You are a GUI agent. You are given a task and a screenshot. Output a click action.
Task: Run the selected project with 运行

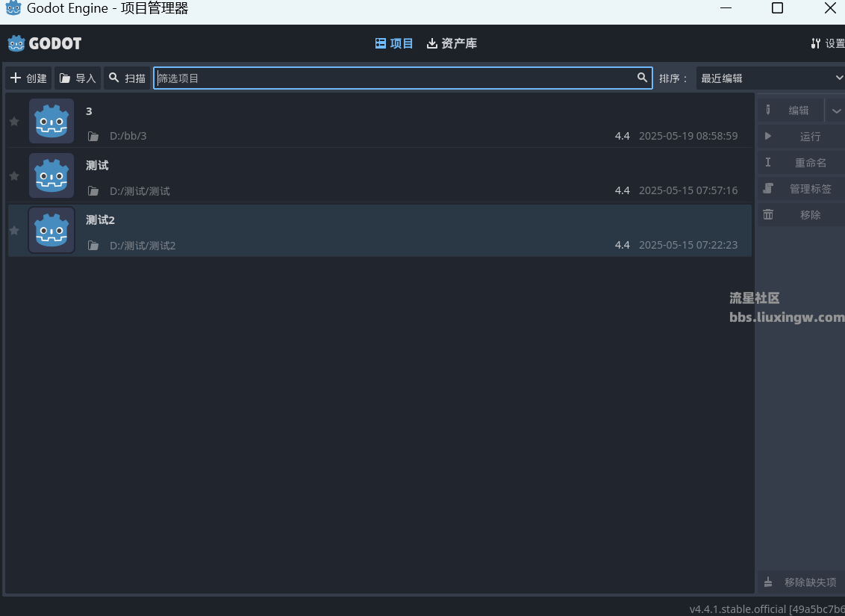click(x=802, y=137)
